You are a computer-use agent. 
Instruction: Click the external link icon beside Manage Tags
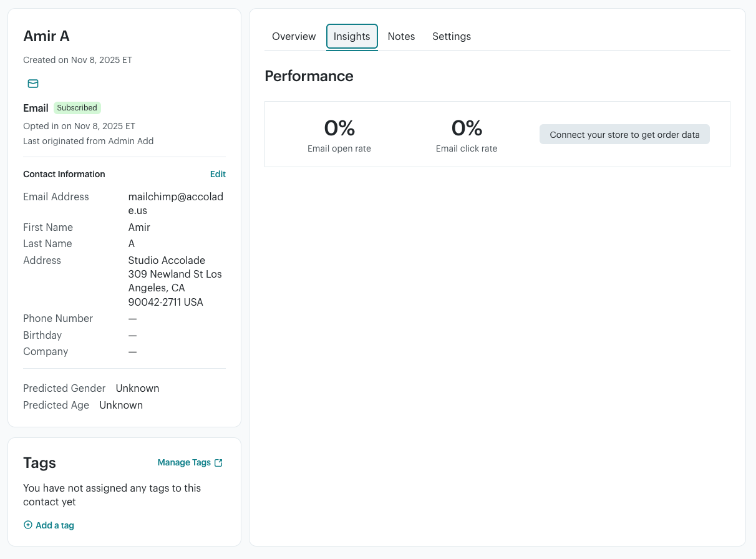218,463
